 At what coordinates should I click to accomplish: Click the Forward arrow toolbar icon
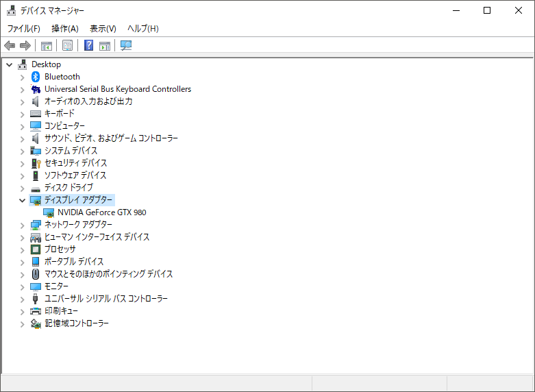(25, 45)
